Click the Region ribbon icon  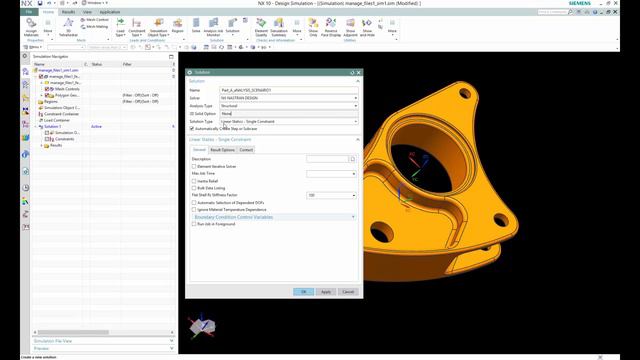tap(178, 25)
